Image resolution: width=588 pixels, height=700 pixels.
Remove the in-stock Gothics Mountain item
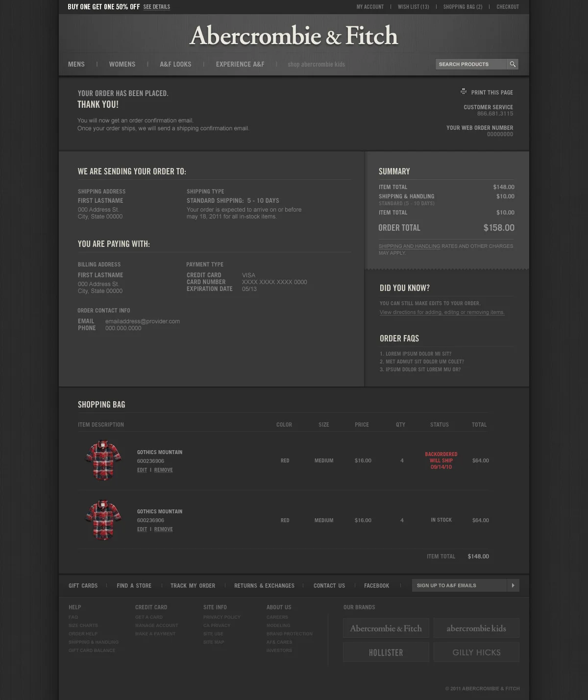pos(164,529)
